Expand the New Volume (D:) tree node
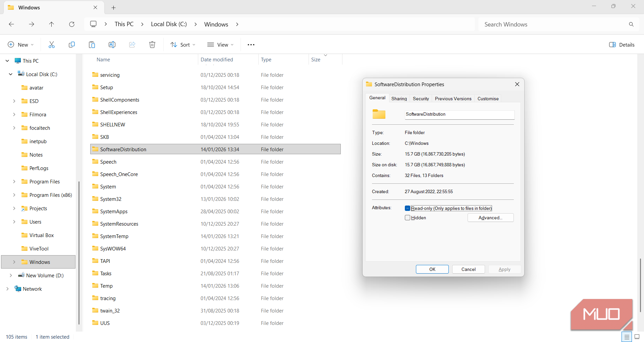The height and width of the screenshot is (342, 644). coord(11,275)
